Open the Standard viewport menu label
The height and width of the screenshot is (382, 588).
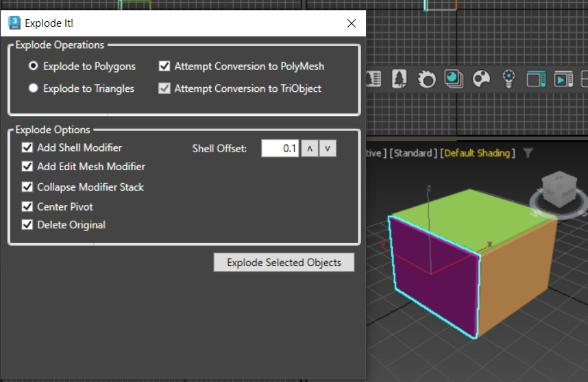pyautogui.click(x=413, y=153)
